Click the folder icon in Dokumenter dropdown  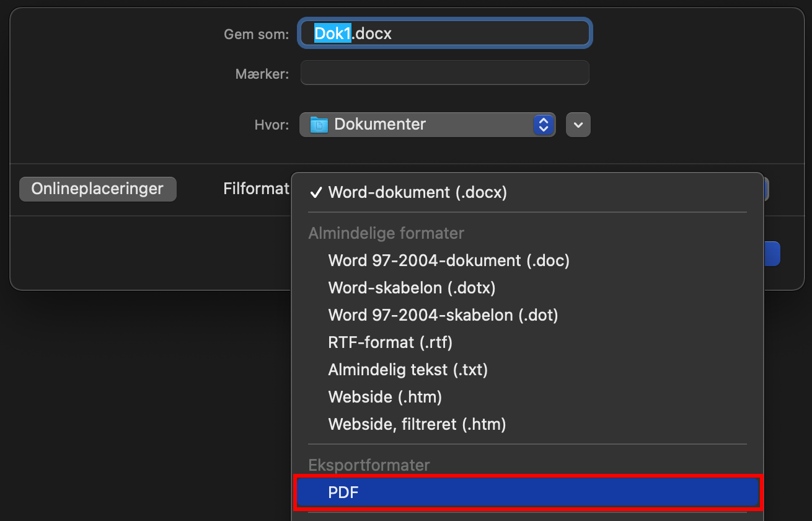pyautogui.click(x=318, y=125)
